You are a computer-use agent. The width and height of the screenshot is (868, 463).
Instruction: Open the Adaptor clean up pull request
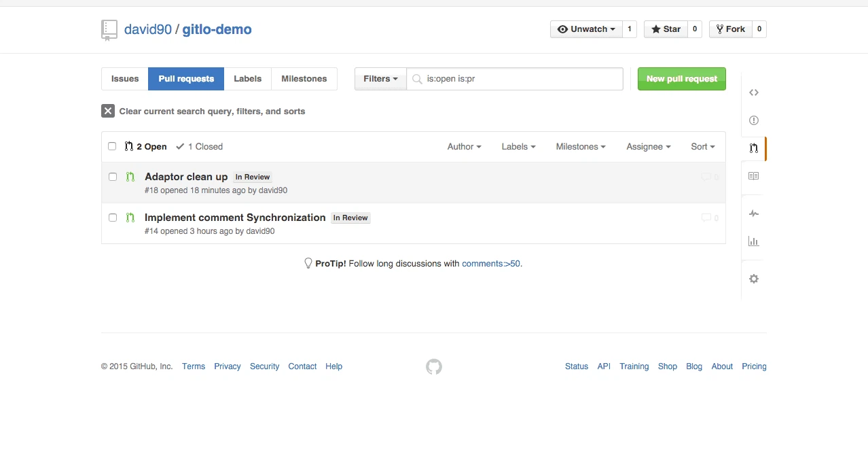(186, 177)
